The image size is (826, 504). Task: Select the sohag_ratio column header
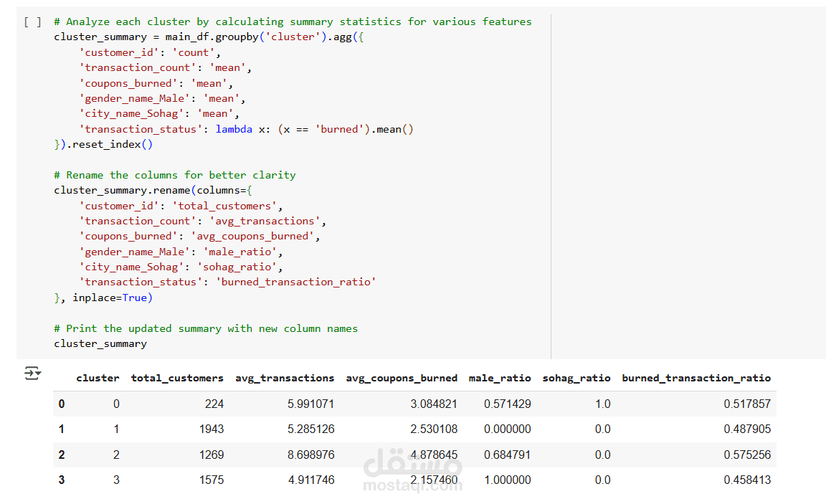pyautogui.click(x=576, y=378)
